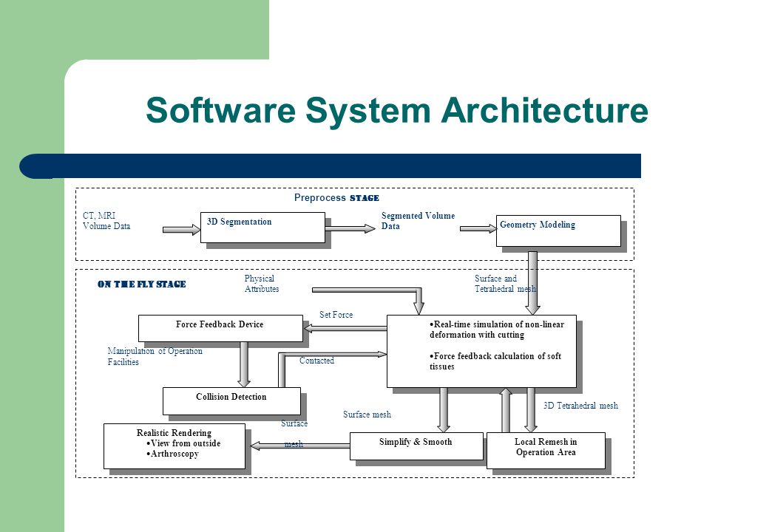Select down arrow into Simplify & Smooth box

click(444, 410)
